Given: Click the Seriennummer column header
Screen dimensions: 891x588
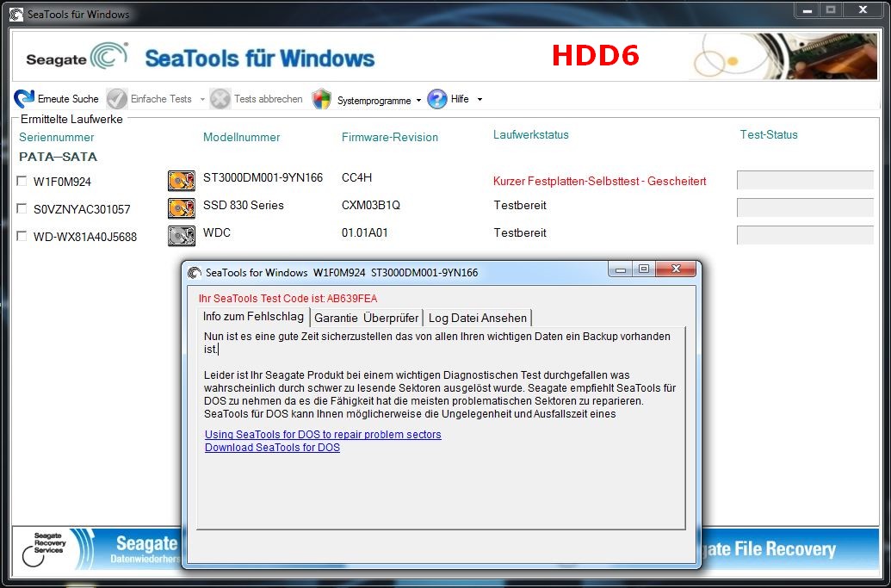Looking at the screenshot, I should pos(56,137).
